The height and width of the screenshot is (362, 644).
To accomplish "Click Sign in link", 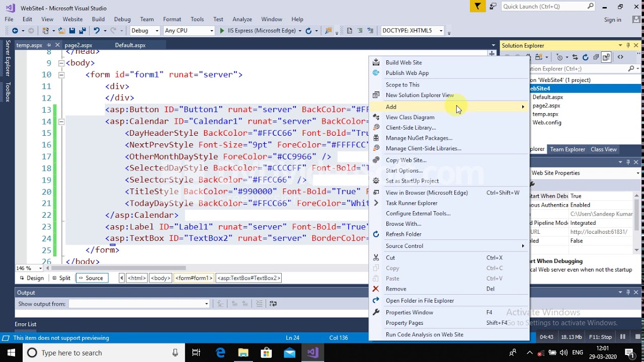I will click(x=612, y=20).
